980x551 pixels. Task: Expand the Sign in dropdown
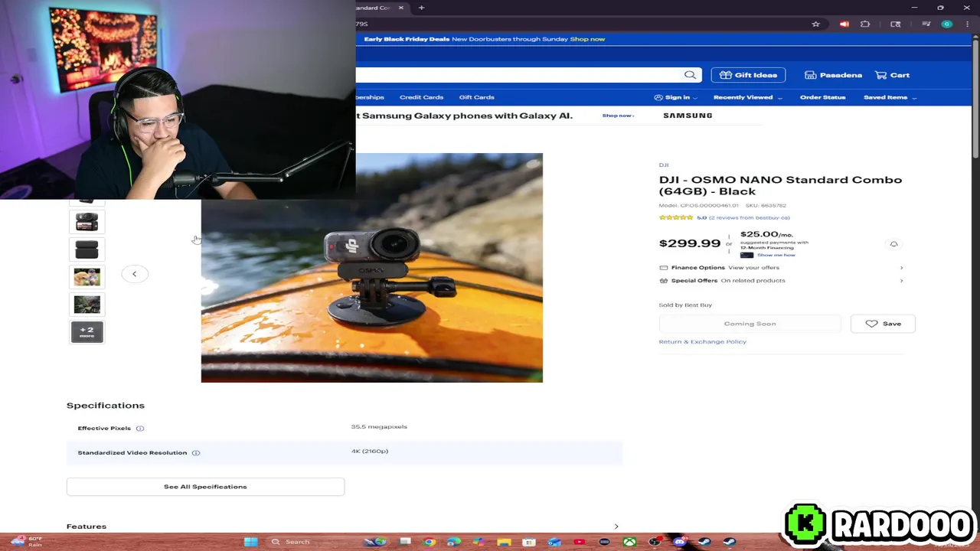click(x=676, y=97)
